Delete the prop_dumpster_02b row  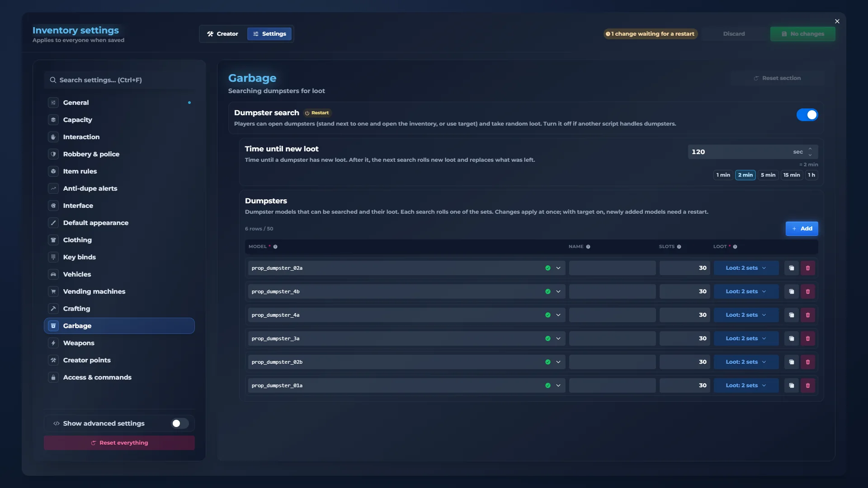(x=808, y=362)
